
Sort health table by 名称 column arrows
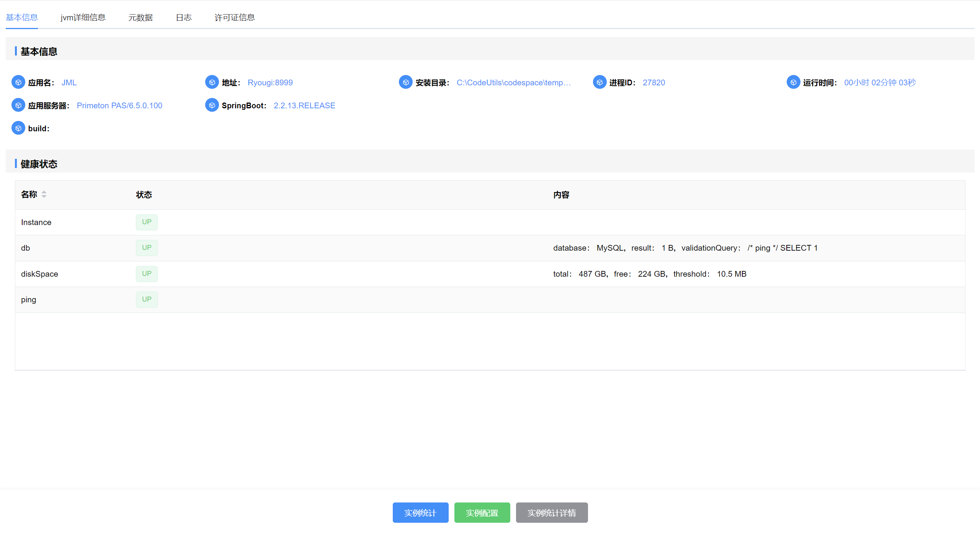tap(44, 194)
